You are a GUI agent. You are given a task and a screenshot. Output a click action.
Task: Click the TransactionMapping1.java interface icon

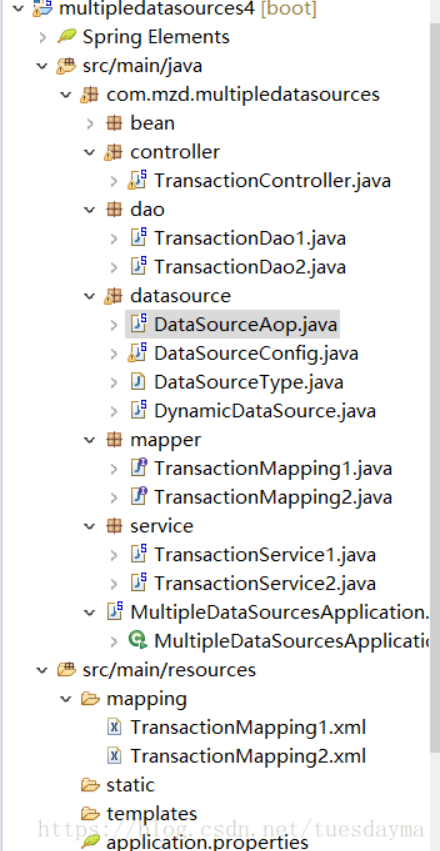pyautogui.click(x=139, y=468)
